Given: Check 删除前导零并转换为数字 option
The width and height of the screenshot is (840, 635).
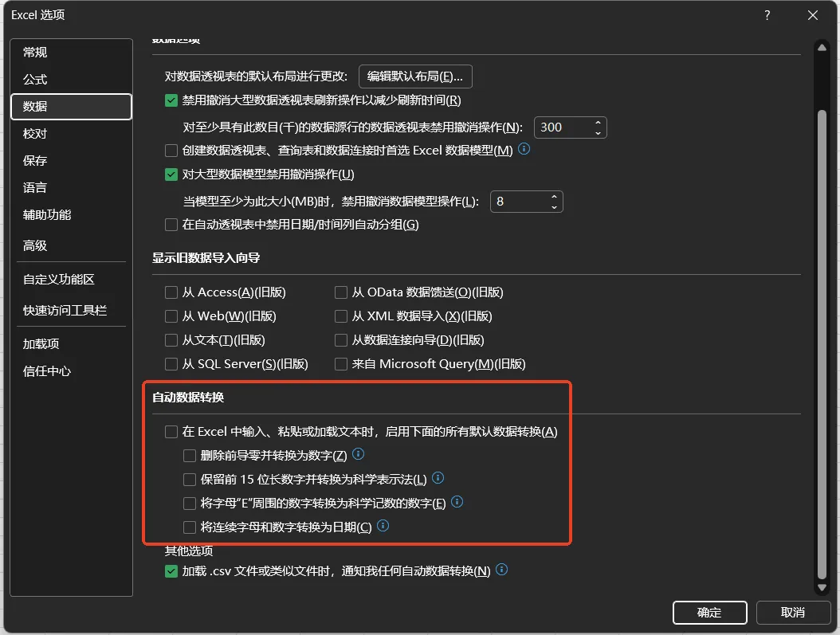Looking at the screenshot, I should [x=190, y=456].
